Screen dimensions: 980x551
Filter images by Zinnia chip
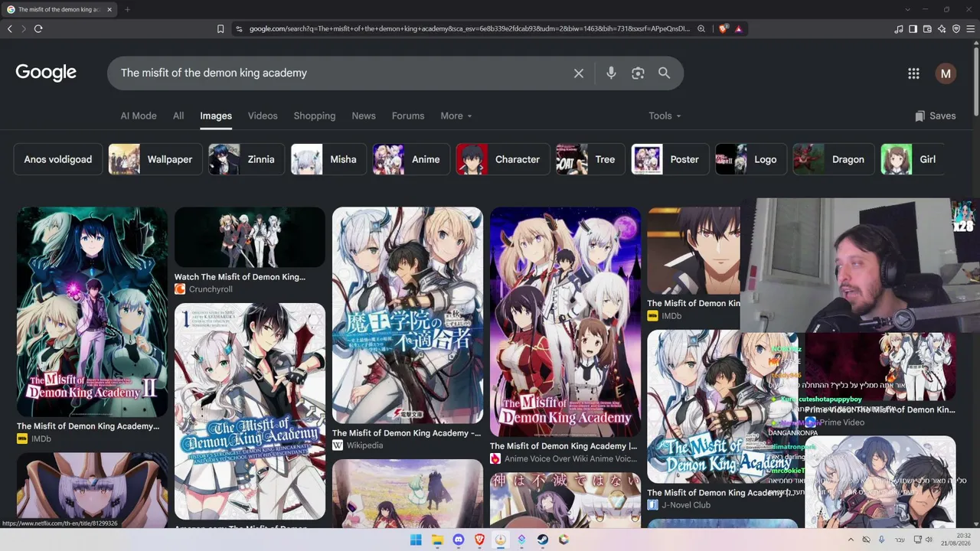point(247,159)
